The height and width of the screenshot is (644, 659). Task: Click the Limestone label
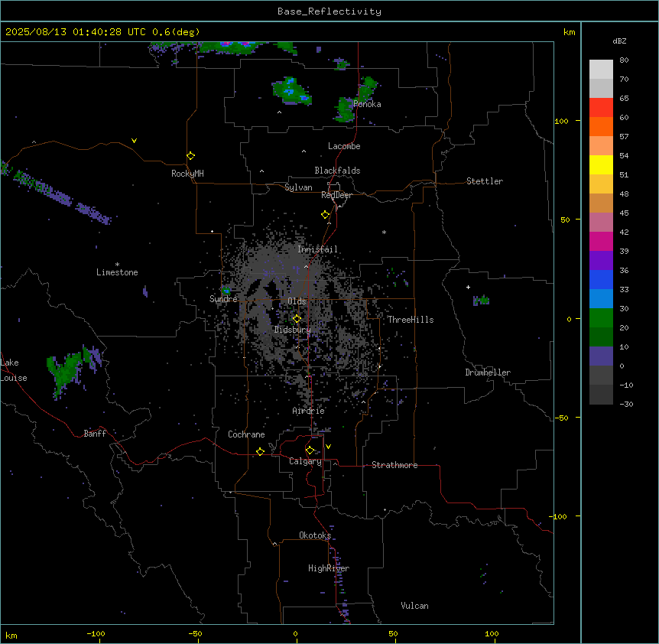point(117,272)
